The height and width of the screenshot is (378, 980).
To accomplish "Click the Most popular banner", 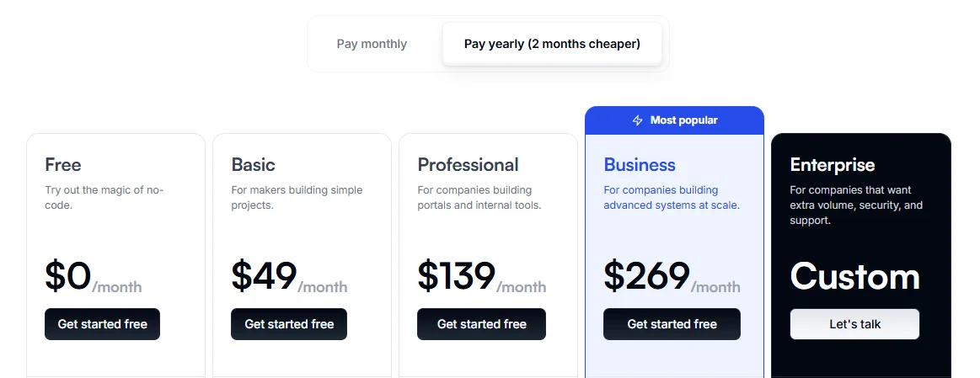I will point(674,120).
